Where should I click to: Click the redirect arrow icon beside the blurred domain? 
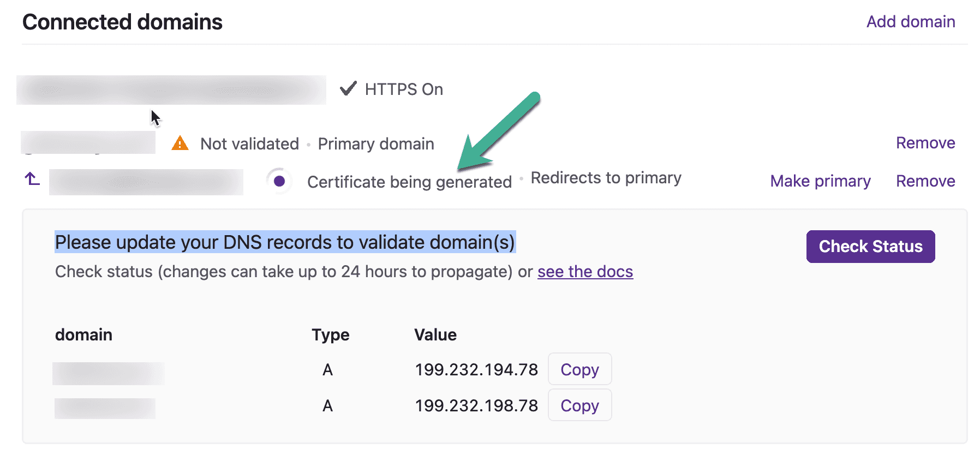tap(32, 179)
